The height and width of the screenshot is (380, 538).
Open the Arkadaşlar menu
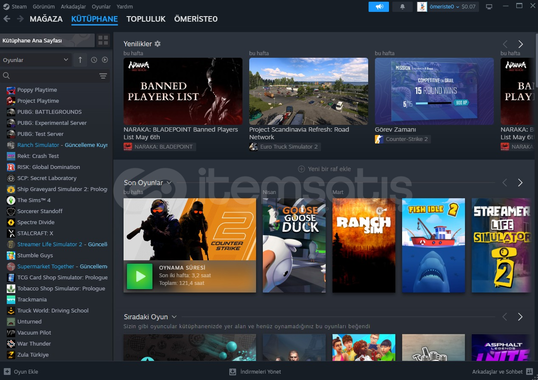click(73, 7)
